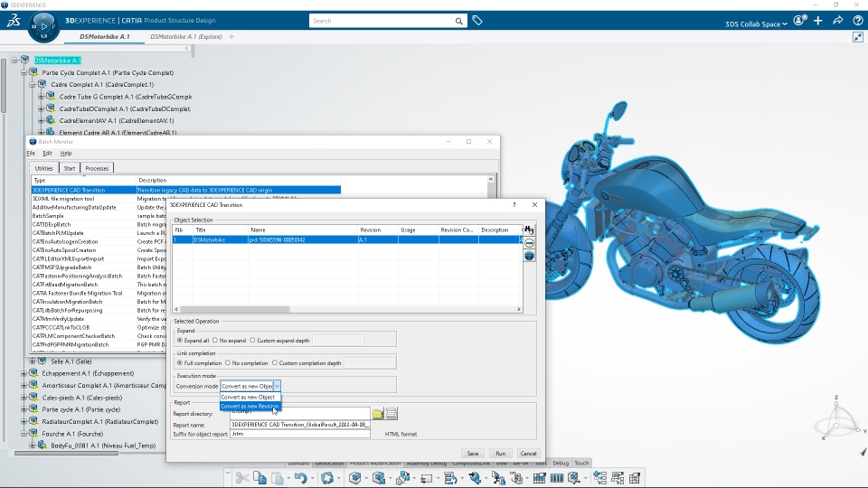868x488 pixels.
Task: Click the search magnifier icon
Action: click(x=459, y=21)
